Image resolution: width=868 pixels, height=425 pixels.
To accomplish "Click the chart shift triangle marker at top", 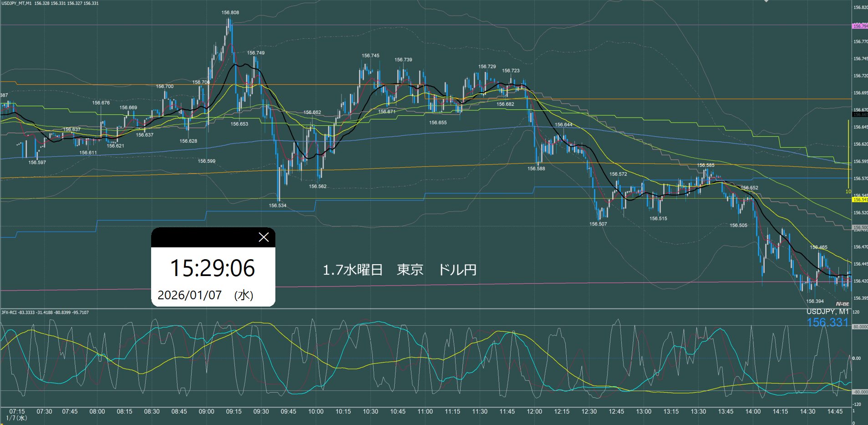I will click(x=766, y=1).
